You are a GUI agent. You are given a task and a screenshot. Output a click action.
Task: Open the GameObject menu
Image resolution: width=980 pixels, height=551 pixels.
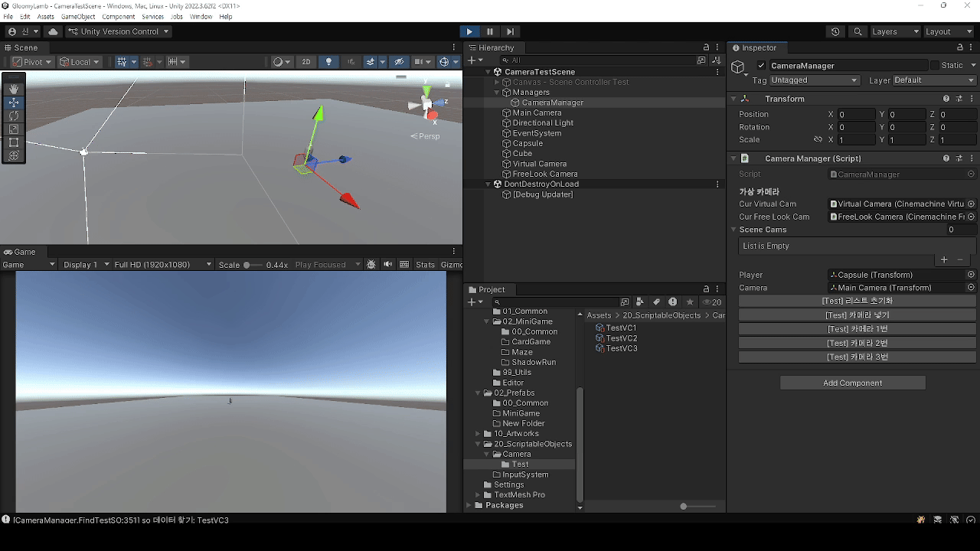[x=78, y=16]
